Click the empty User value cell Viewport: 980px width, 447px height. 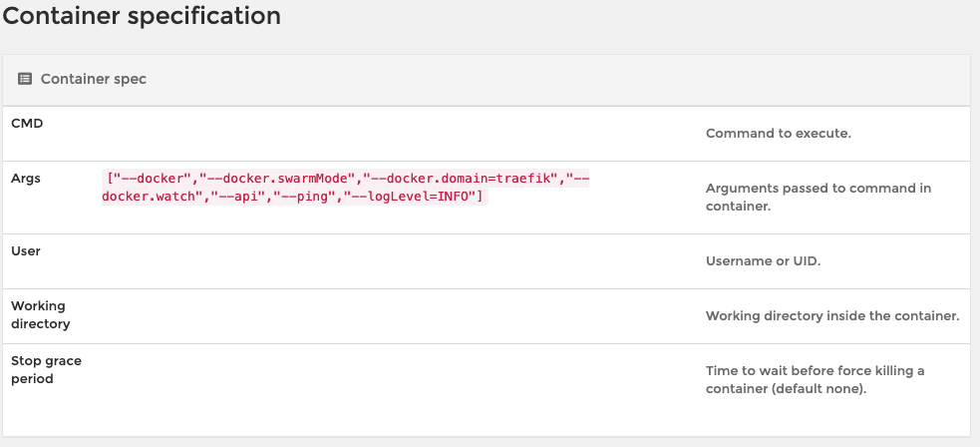pos(399,260)
